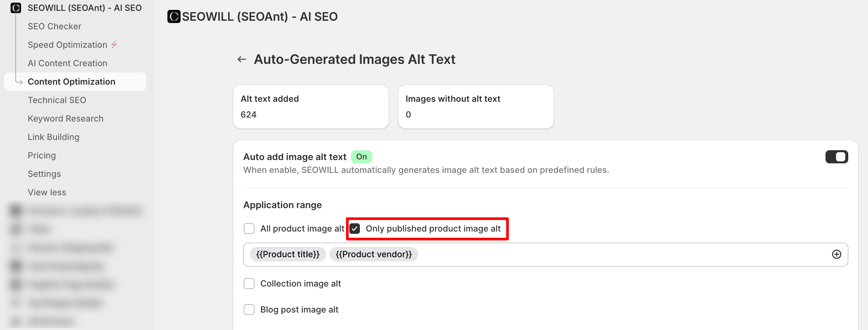Viewport: 868px width, 330px height.
Task: Tick the Blog post image alt checkbox
Action: pos(249,310)
